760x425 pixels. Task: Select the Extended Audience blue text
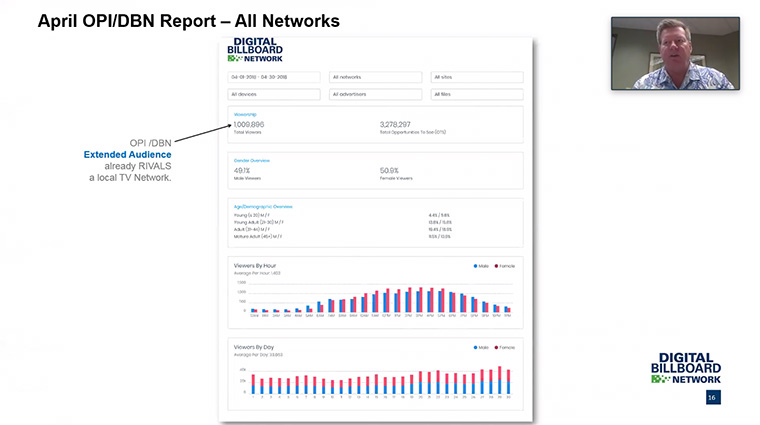(127, 155)
